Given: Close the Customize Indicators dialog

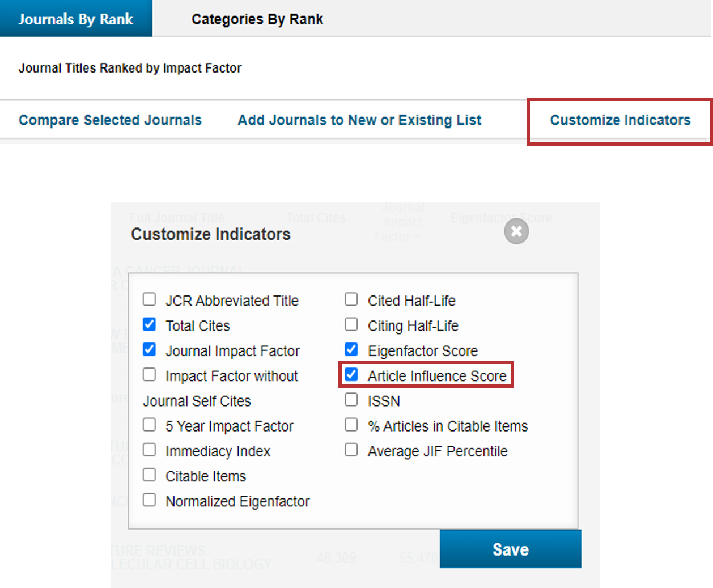Looking at the screenshot, I should 516,231.
